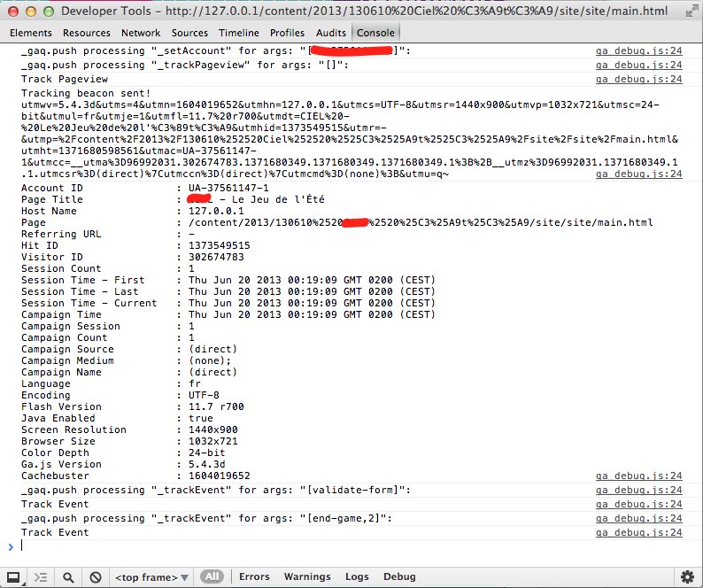
Task: Toggle the Debug log filter
Action: (x=399, y=576)
